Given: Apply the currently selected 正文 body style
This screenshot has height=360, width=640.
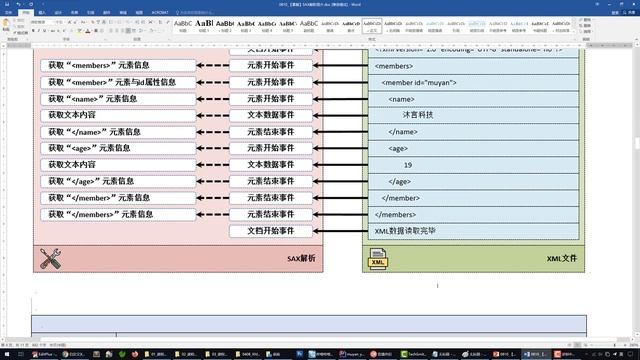Looking at the screenshot, I should [372, 26].
